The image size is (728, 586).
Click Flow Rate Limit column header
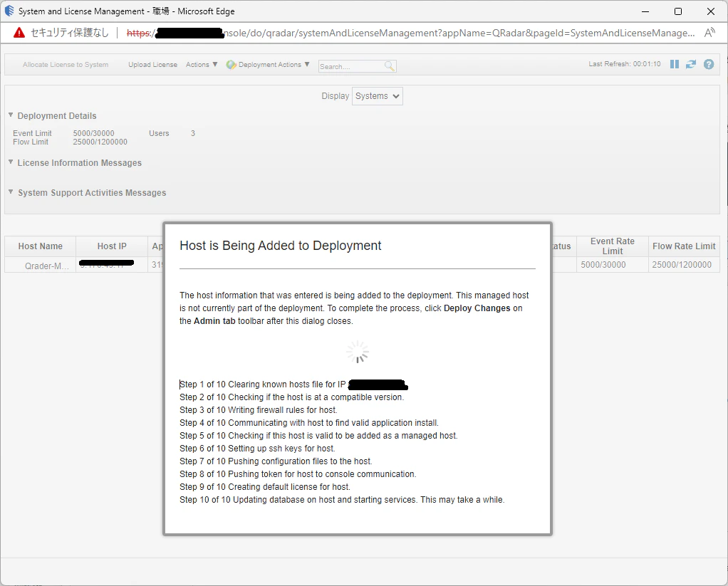(684, 246)
